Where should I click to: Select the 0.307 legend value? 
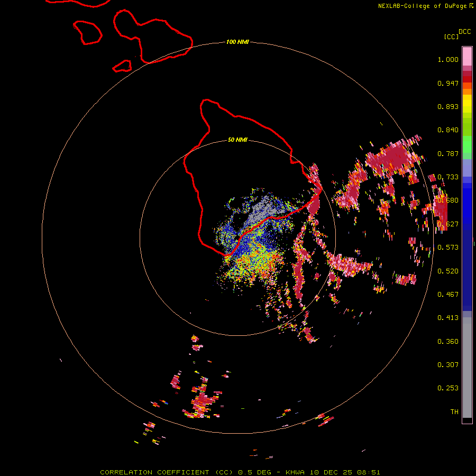click(448, 365)
